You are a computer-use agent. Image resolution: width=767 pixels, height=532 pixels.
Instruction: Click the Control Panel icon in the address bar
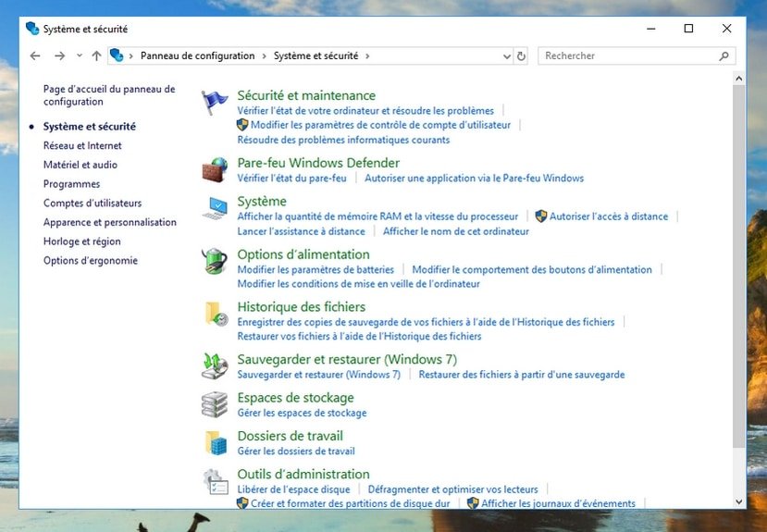coord(117,56)
